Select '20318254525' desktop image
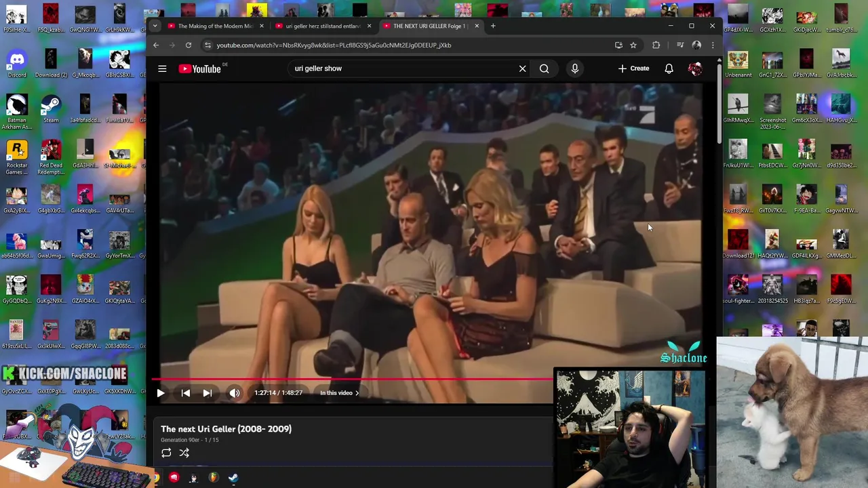Screen dimensions: 868x488 click(772, 289)
